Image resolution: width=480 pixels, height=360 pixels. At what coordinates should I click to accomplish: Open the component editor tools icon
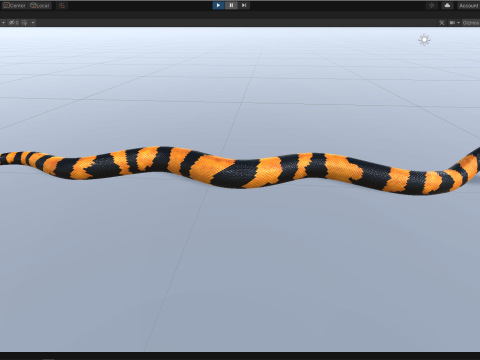click(442, 23)
